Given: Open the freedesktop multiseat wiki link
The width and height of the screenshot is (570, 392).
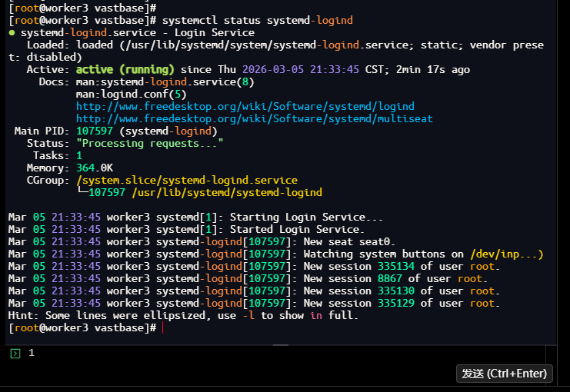Looking at the screenshot, I should pyautogui.click(x=255, y=119).
